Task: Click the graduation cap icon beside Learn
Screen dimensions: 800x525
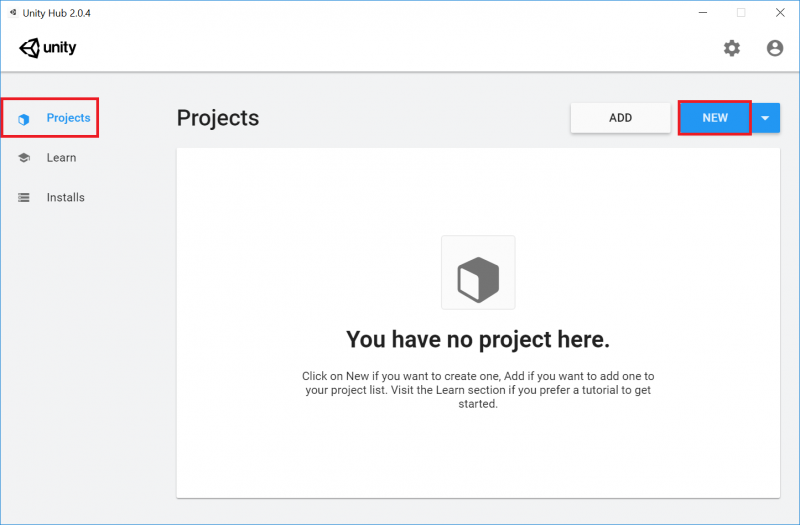Action: point(23,158)
